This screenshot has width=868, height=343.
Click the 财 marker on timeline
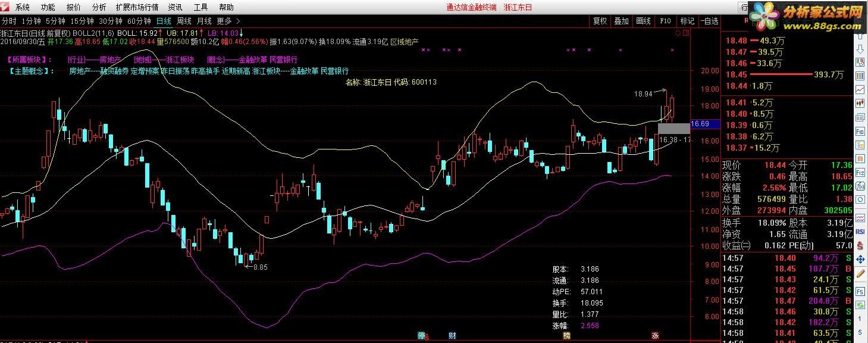[x=452, y=336]
